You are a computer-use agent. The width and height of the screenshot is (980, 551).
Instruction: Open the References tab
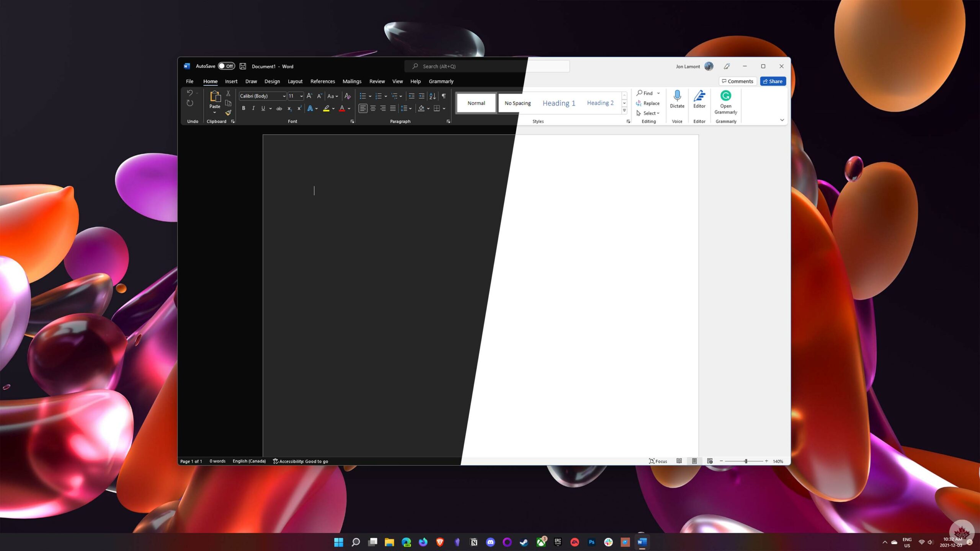pyautogui.click(x=322, y=82)
